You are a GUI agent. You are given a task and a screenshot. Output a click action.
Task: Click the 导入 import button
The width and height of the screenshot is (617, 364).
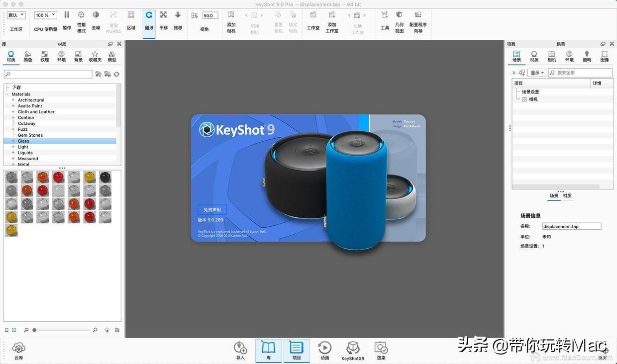[240, 351]
